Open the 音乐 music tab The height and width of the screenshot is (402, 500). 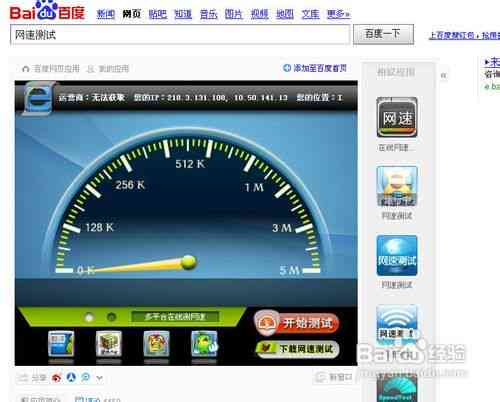[x=209, y=14]
